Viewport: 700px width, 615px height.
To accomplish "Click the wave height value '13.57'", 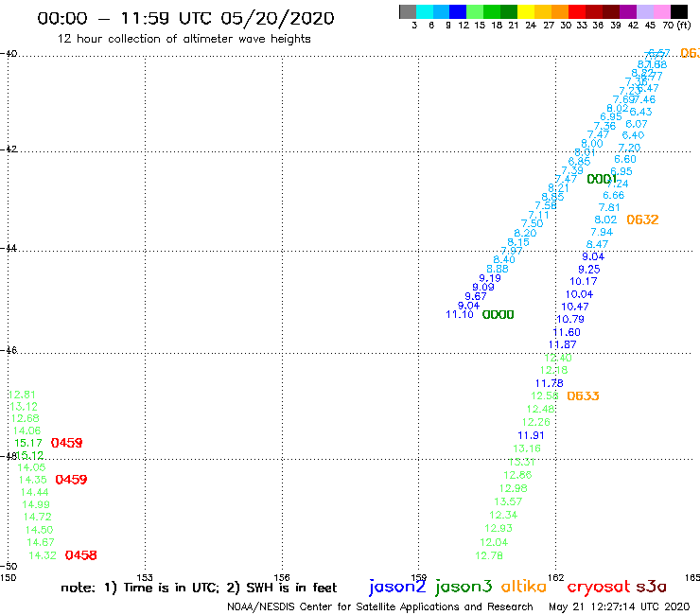I will [508, 502].
